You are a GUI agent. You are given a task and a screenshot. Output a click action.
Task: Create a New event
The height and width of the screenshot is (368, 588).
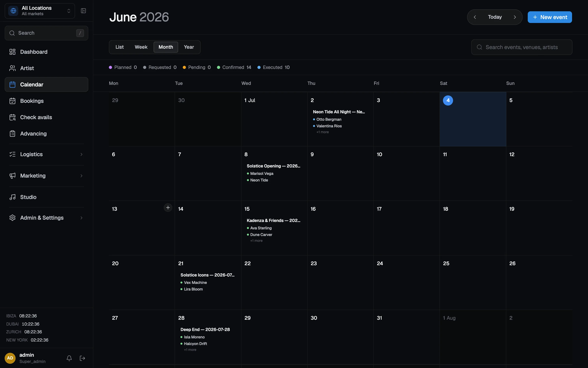(550, 17)
